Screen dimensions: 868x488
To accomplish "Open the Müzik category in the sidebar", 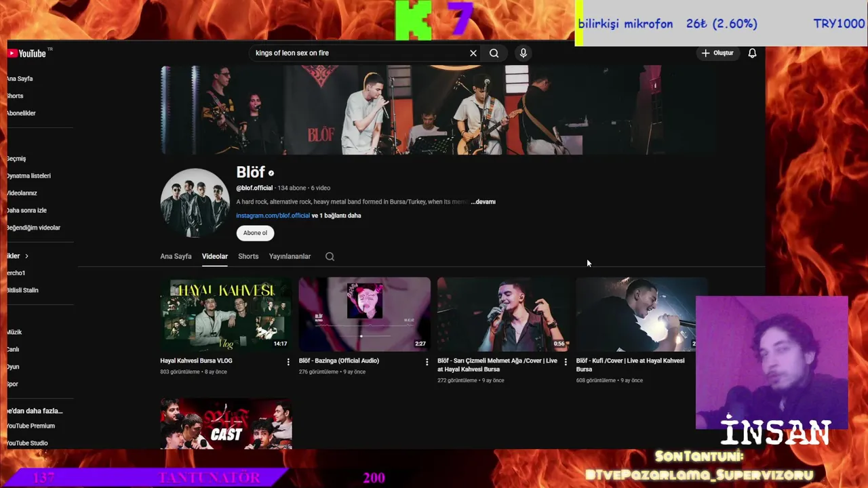I will [14, 332].
